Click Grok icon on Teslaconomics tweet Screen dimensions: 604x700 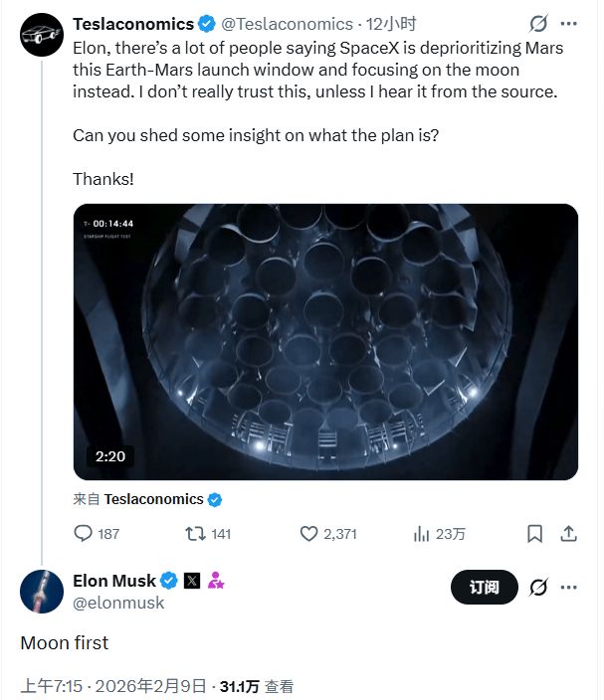pos(538,23)
